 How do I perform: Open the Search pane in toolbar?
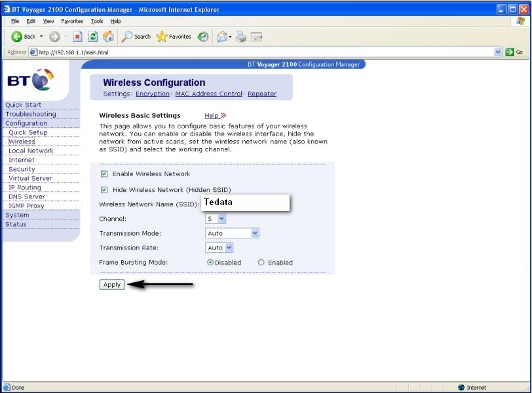[x=136, y=36]
